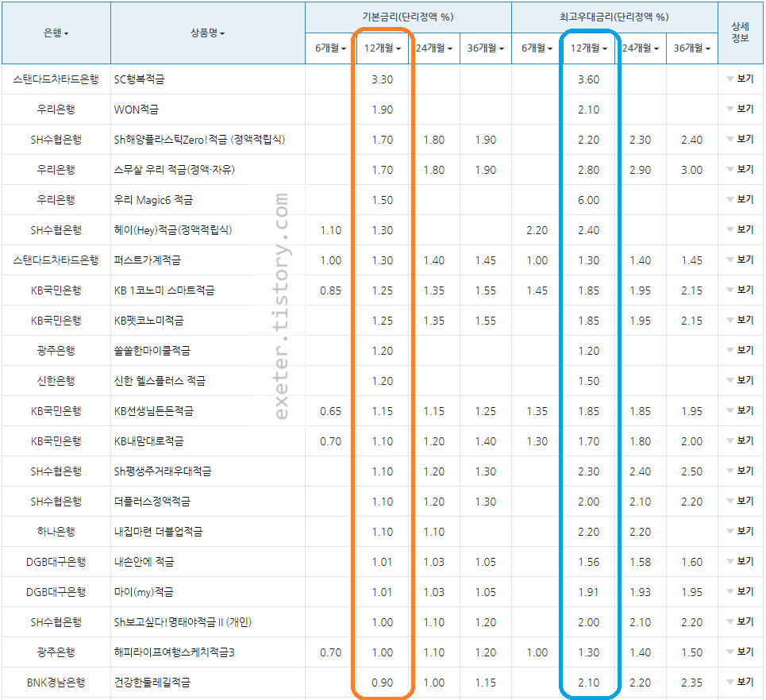
Task: Click 최고우대금리(단리정액 %) group header
Action: pos(614,17)
